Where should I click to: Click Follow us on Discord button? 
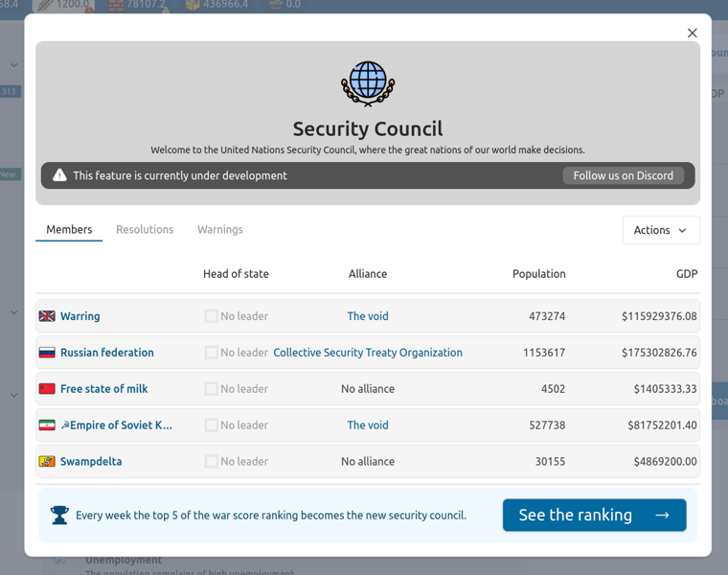click(623, 175)
